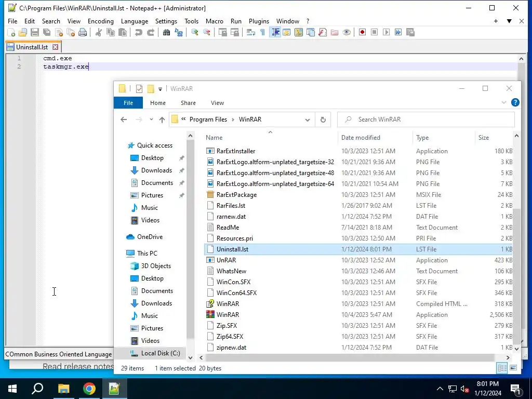Show hidden tray icons with the taskbar chevron

pyautogui.click(x=440, y=389)
